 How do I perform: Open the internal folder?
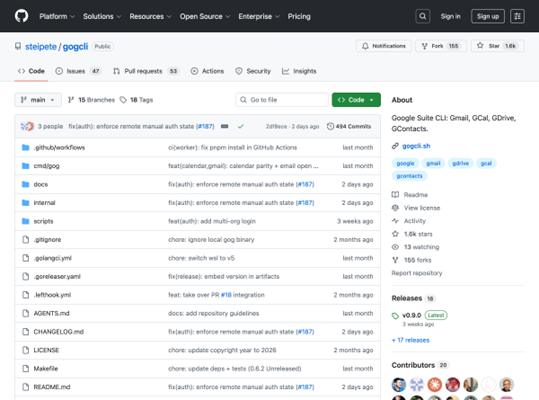44,203
